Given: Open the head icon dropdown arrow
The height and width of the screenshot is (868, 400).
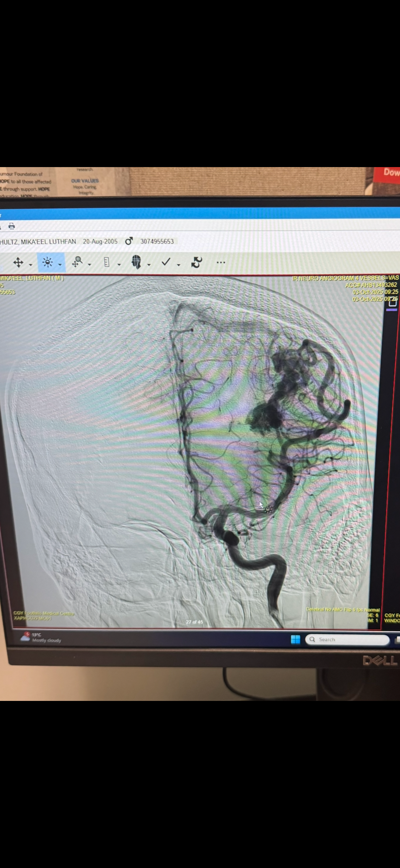Looking at the screenshot, I should (149, 265).
